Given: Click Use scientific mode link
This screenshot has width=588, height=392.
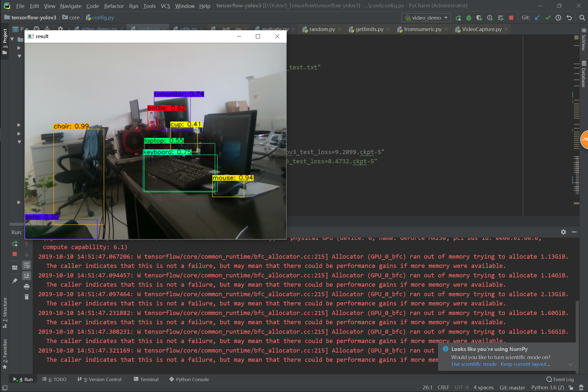Looking at the screenshot, I should 474,364.
